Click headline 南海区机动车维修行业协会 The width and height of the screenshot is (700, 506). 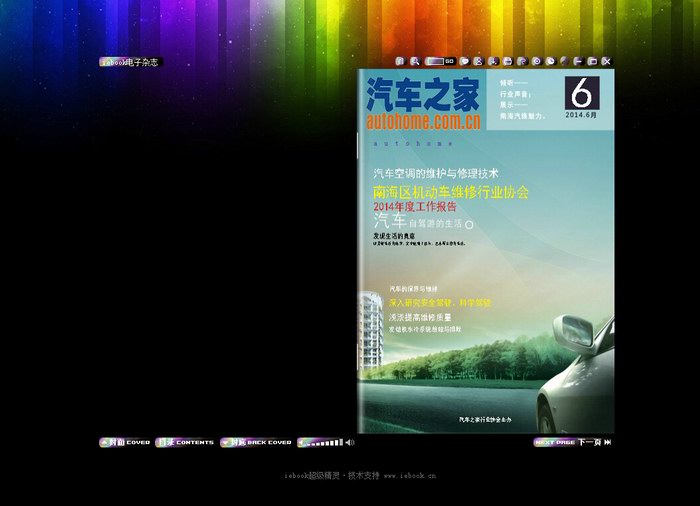tap(451, 192)
